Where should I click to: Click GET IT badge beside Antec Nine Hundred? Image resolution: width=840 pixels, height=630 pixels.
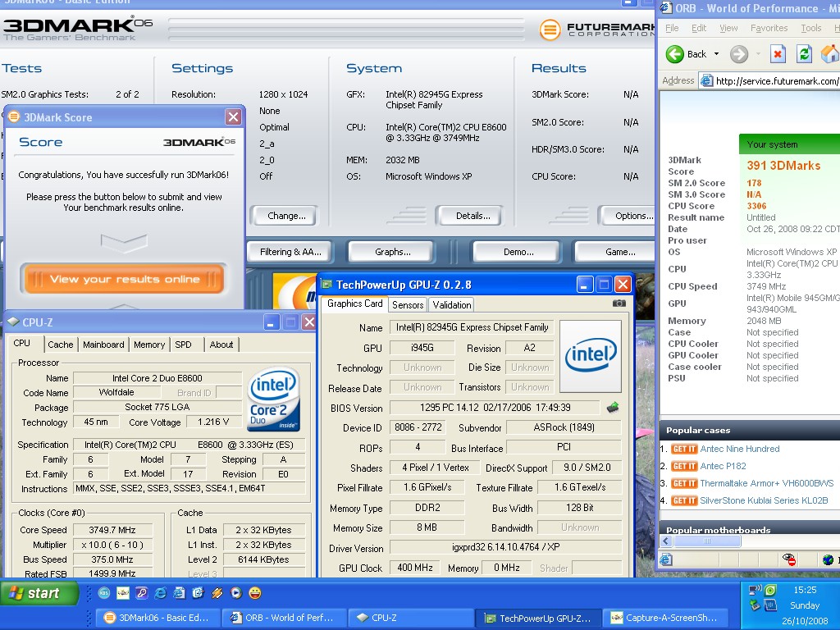[x=684, y=449]
